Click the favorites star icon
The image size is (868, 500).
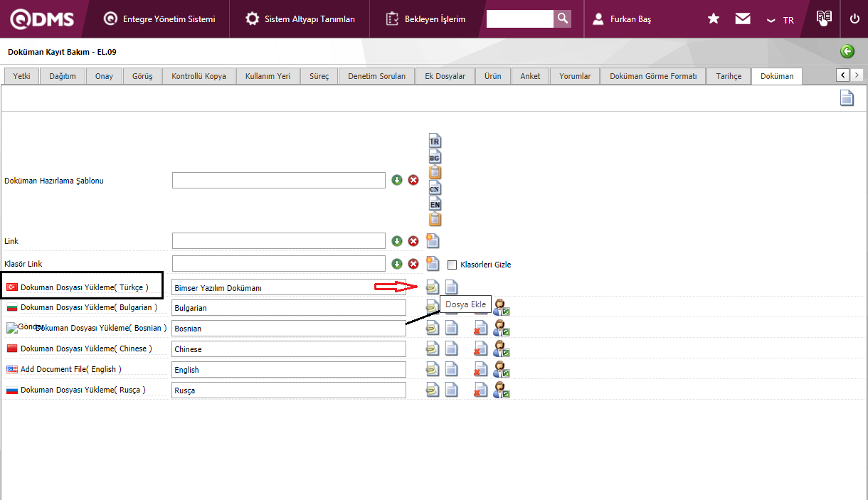coord(714,19)
